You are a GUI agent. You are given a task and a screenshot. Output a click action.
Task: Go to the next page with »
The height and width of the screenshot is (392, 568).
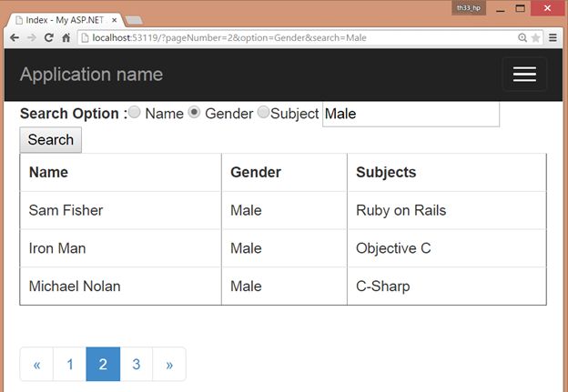pyautogui.click(x=169, y=365)
